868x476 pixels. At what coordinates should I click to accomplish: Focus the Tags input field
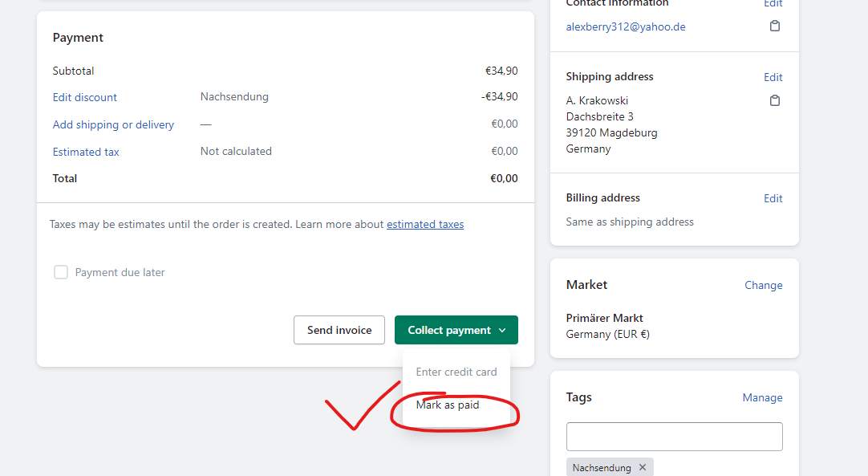(x=674, y=437)
